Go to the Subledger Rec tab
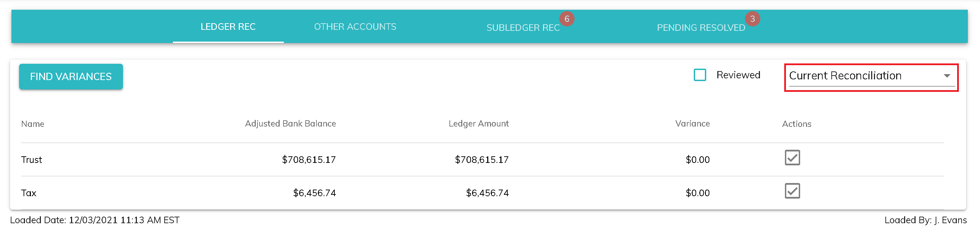This screenshot has height=235, width=980. coord(523,28)
